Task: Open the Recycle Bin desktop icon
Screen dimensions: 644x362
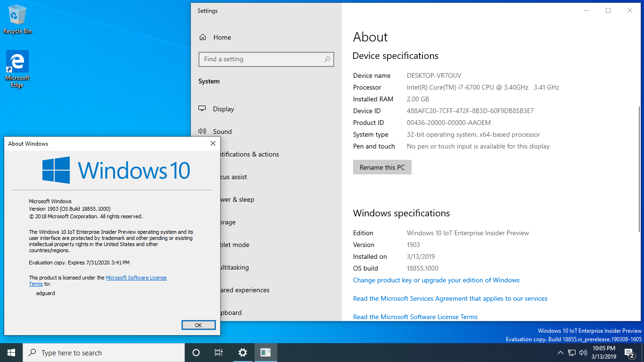Action: pos(17,19)
